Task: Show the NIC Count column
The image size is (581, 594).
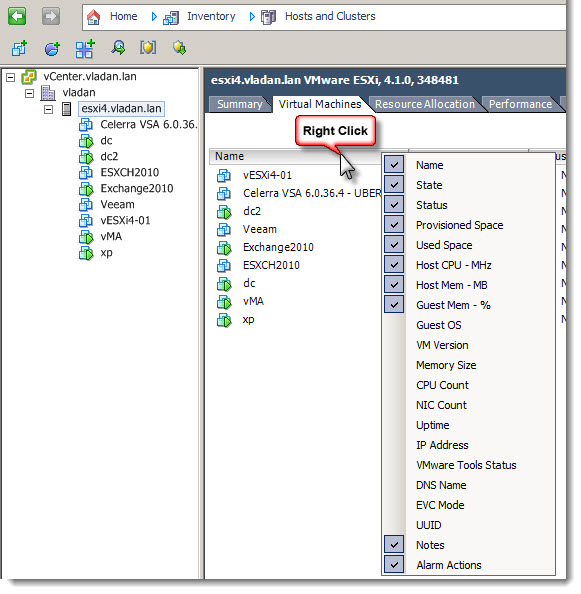Action: click(x=441, y=405)
